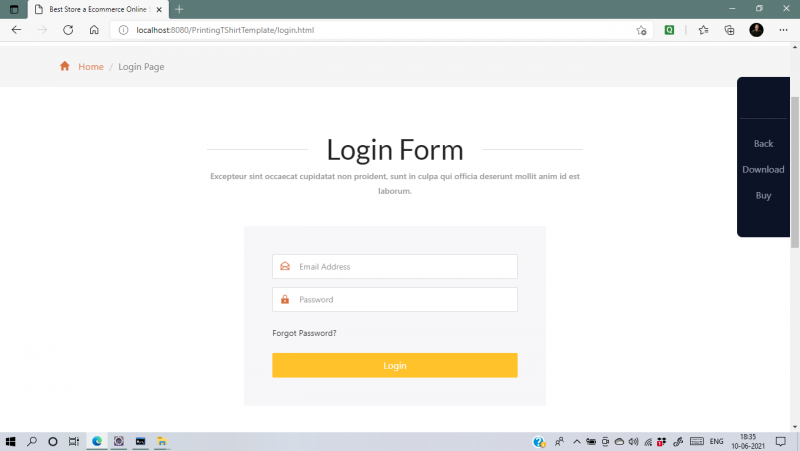The height and width of the screenshot is (451, 800).
Task: Open a new browser tab
Action: tap(179, 10)
